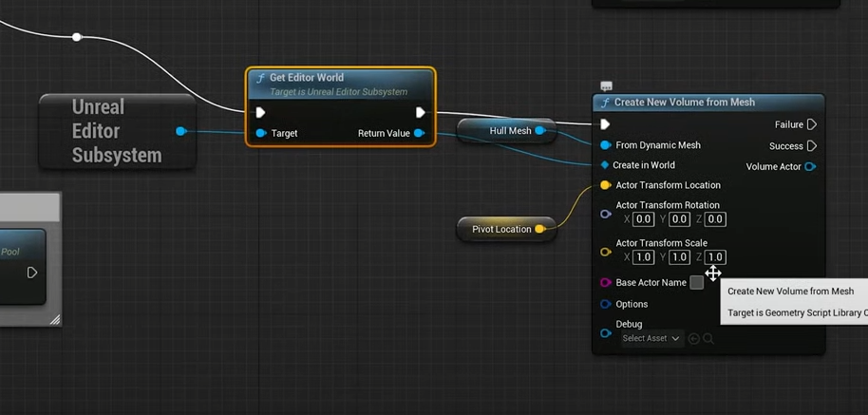
Task: Click the Target pin on Get Editor World
Action: click(260, 133)
